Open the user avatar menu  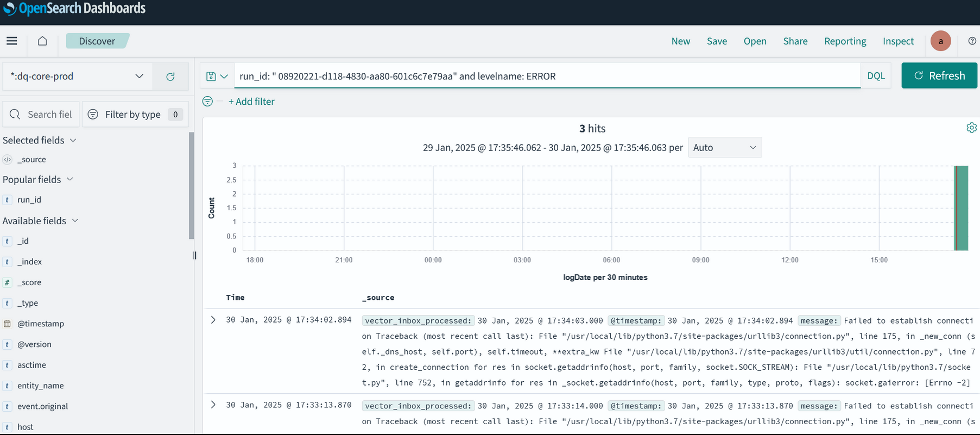tap(940, 41)
